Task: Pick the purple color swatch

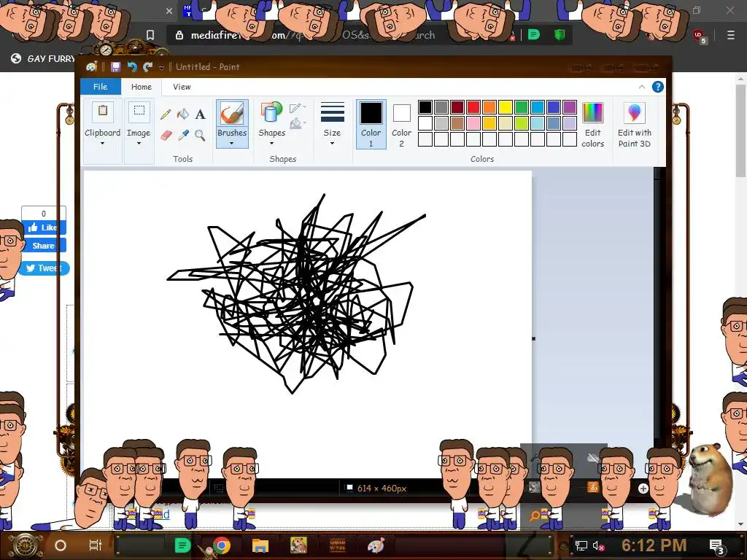Action: pos(569,107)
